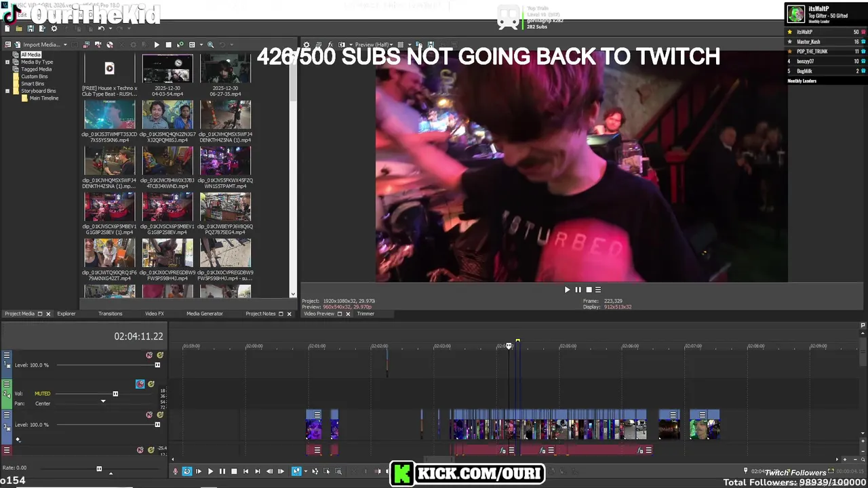Adjust track 2 Vol slider
This screenshot has width=868, height=488.
pos(115,394)
